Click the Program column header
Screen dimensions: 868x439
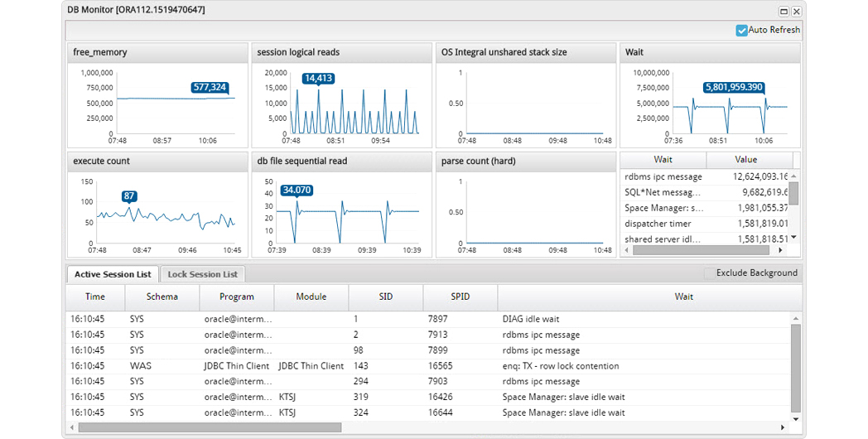tap(236, 297)
